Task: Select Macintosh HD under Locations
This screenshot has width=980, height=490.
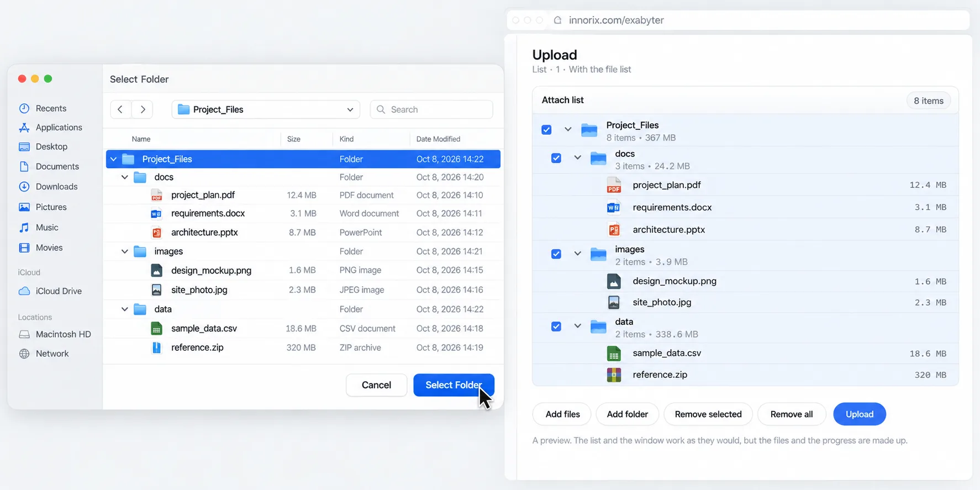Action: pos(55,334)
